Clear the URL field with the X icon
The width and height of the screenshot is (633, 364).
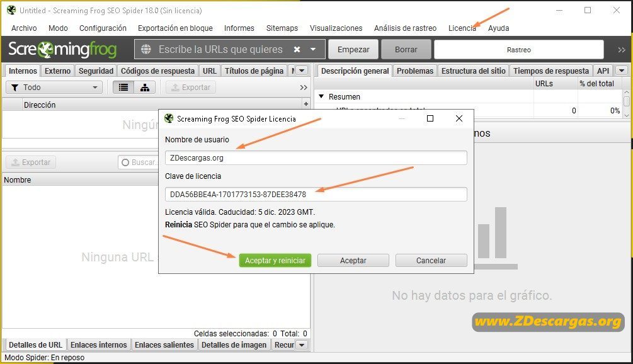pyautogui.click(x=297, y=49)
